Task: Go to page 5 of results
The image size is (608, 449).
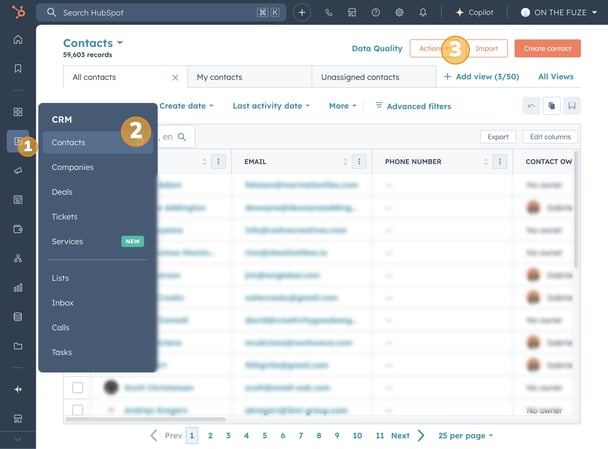Action: tap(264, 435)
